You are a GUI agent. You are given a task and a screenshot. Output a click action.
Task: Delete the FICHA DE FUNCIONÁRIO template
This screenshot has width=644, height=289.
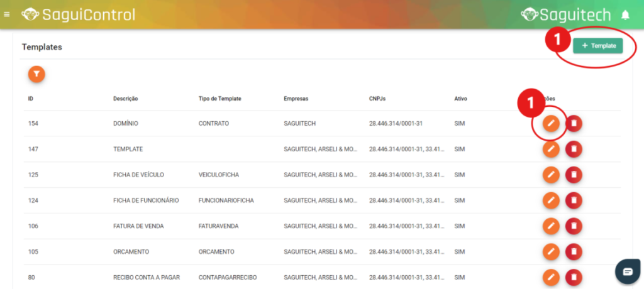pyautogui.click(x=574, y=200)
